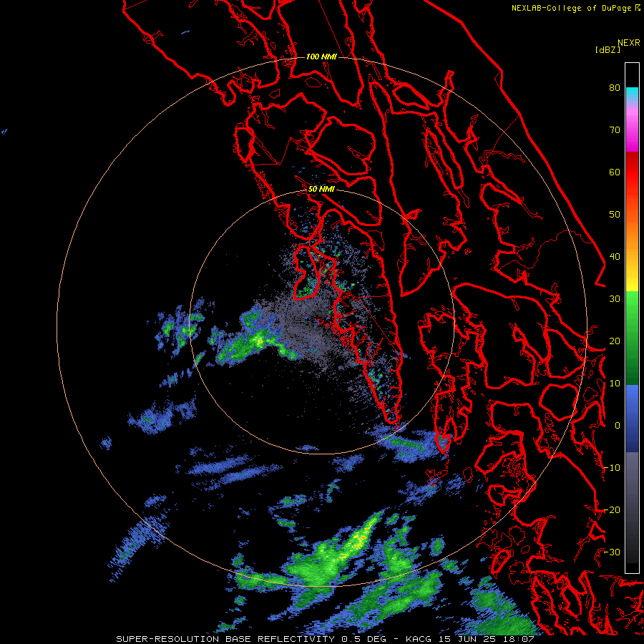Select the -10 value on the dBZ scale
Image resolution: width=644 pixels, height=644 pixels.
[612, 468]
